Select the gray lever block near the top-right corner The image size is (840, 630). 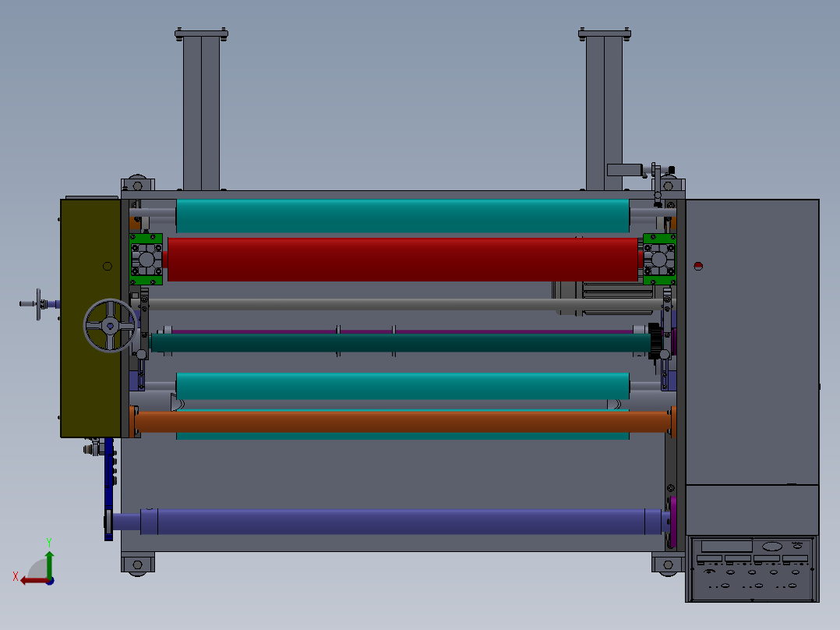tap(625, 170)
